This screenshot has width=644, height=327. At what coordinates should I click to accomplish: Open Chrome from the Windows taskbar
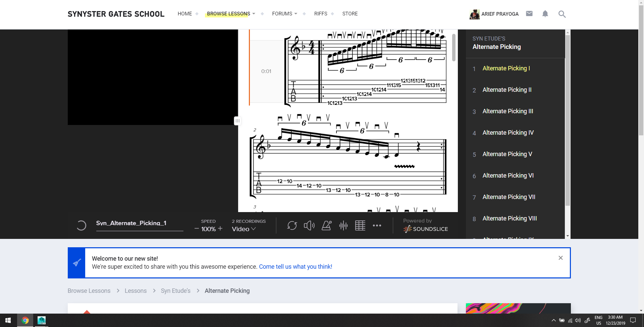25,320
